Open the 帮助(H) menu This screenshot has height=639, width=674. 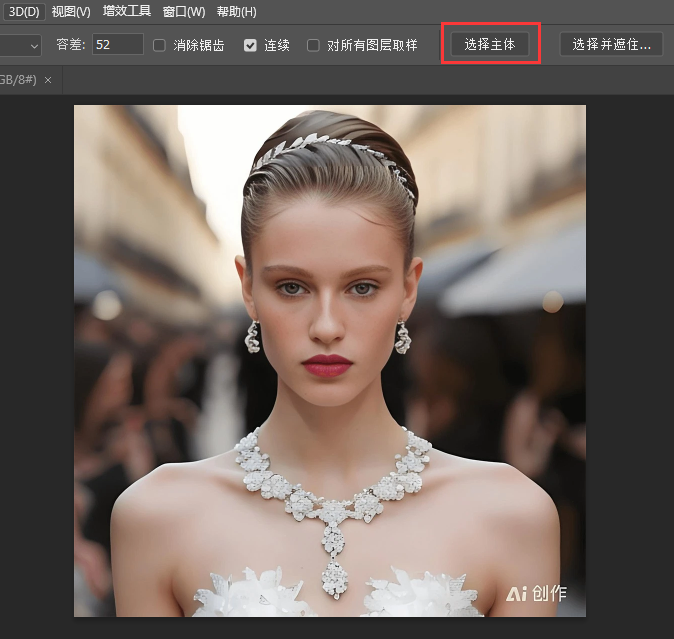pos(236,12)
